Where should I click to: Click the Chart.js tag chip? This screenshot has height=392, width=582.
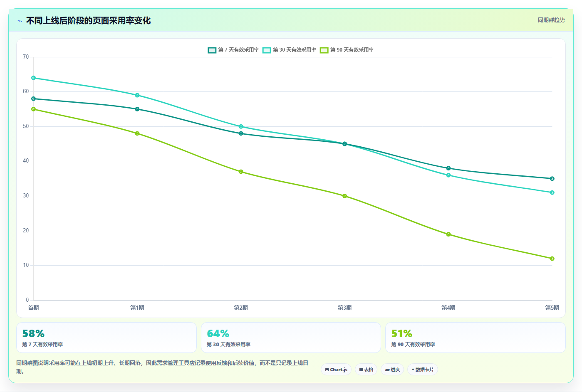point(336,370)
